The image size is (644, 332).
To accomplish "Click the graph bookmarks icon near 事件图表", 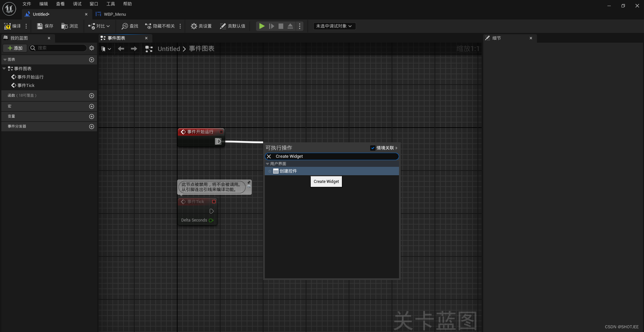I will tap(104, 49).
